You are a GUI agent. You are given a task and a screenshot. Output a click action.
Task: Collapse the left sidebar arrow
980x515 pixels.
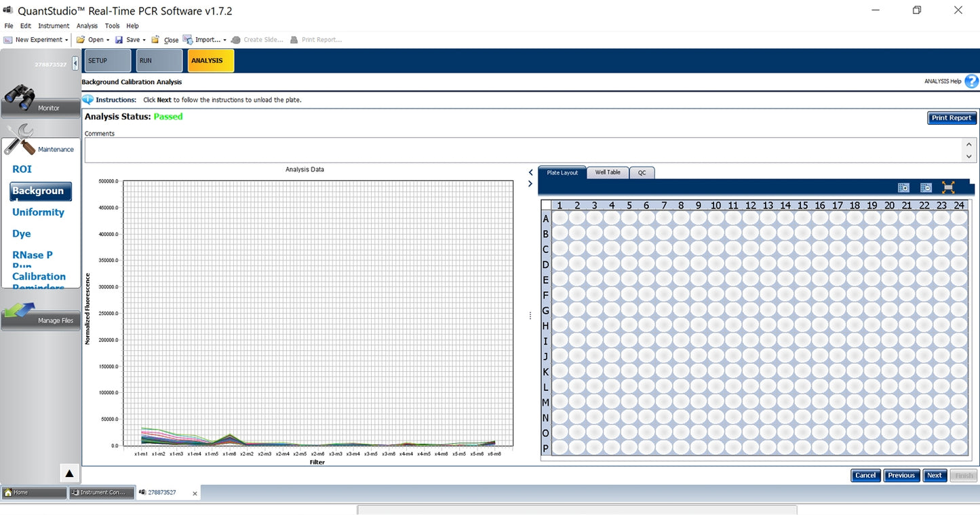click(75, 63)
